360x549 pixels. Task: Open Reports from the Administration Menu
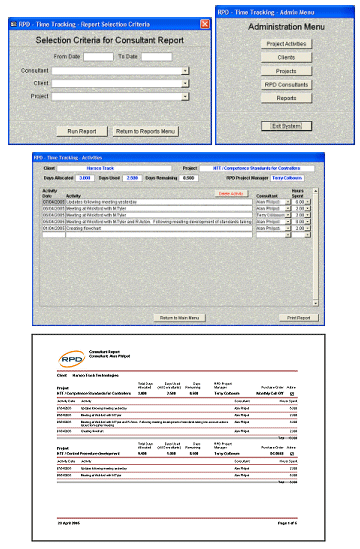click(286, 98)
